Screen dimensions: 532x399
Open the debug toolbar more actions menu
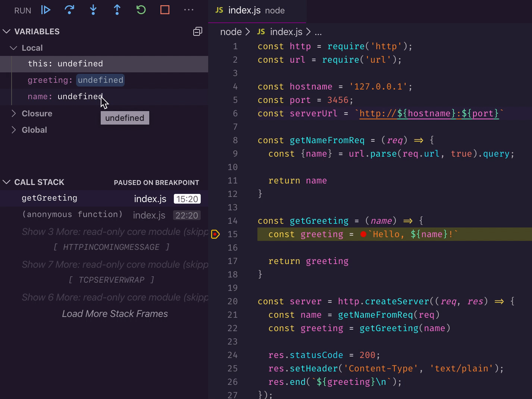click(x=189, y=10)
